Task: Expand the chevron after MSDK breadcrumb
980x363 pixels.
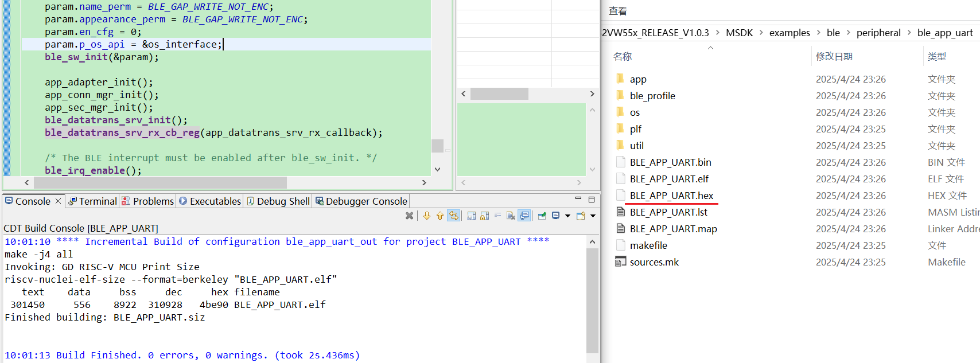Action: (x=761, y=33)
